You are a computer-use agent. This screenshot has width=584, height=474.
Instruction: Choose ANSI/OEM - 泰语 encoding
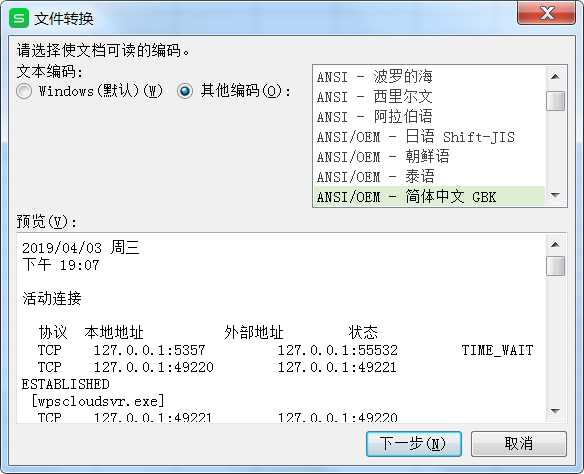click(429, 176)
